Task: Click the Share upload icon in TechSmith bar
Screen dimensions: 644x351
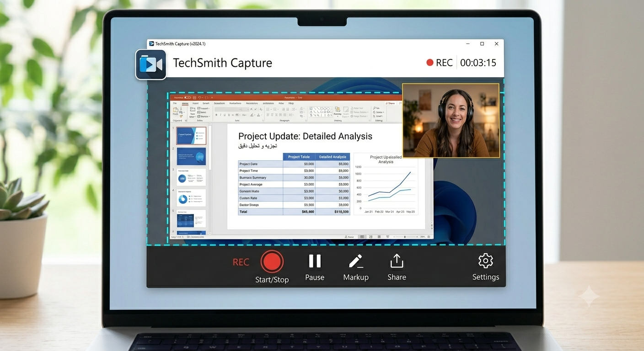Action: [397, 261]
